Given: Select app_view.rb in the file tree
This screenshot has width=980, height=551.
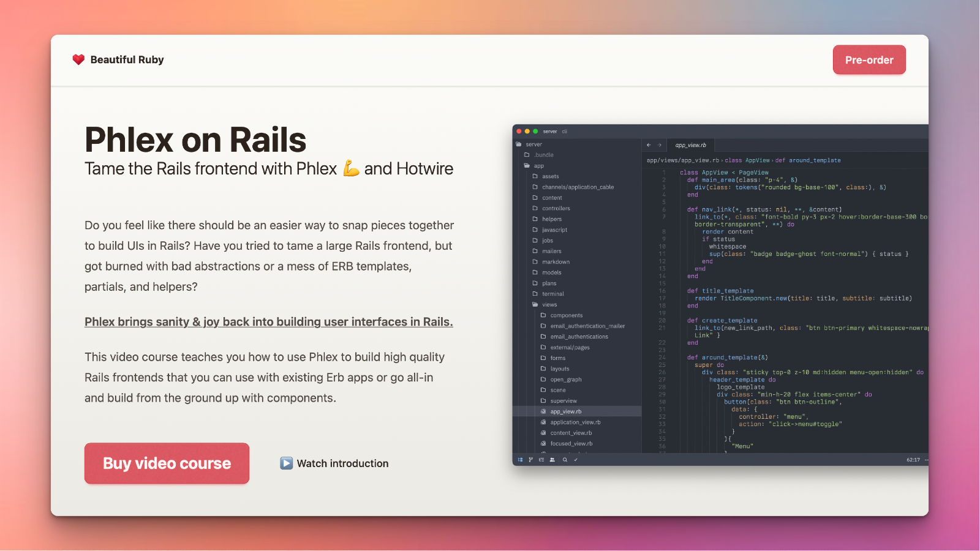Looking at the screenshot, I should 578,411.
